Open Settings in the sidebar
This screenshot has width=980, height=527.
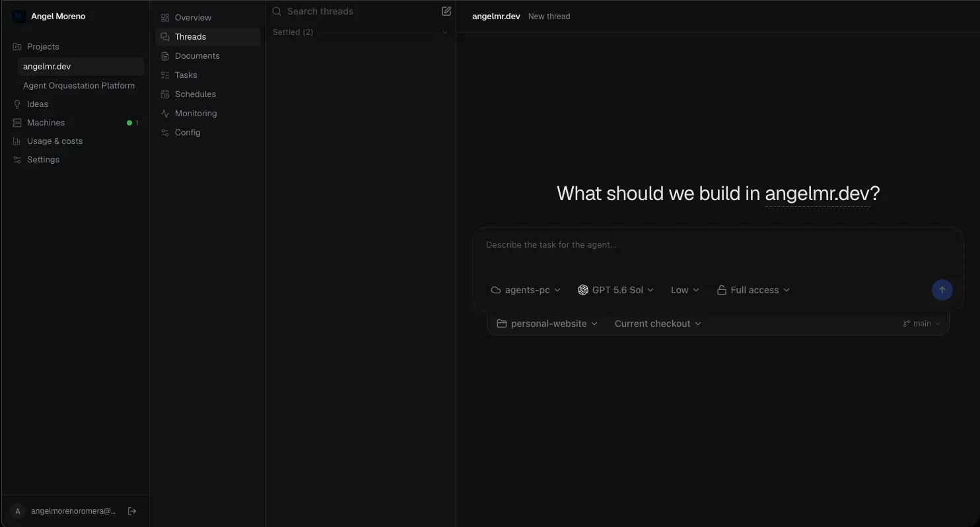click(x=75, y=160)
